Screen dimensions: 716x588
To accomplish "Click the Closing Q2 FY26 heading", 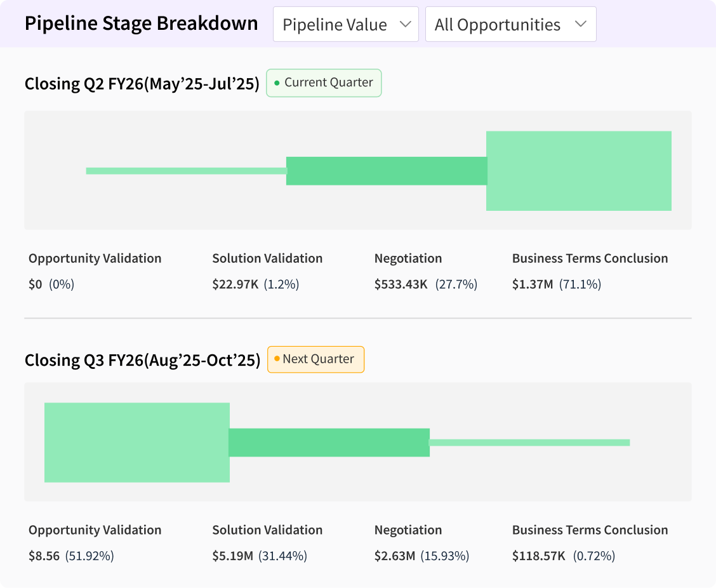I will click(142, 84).
